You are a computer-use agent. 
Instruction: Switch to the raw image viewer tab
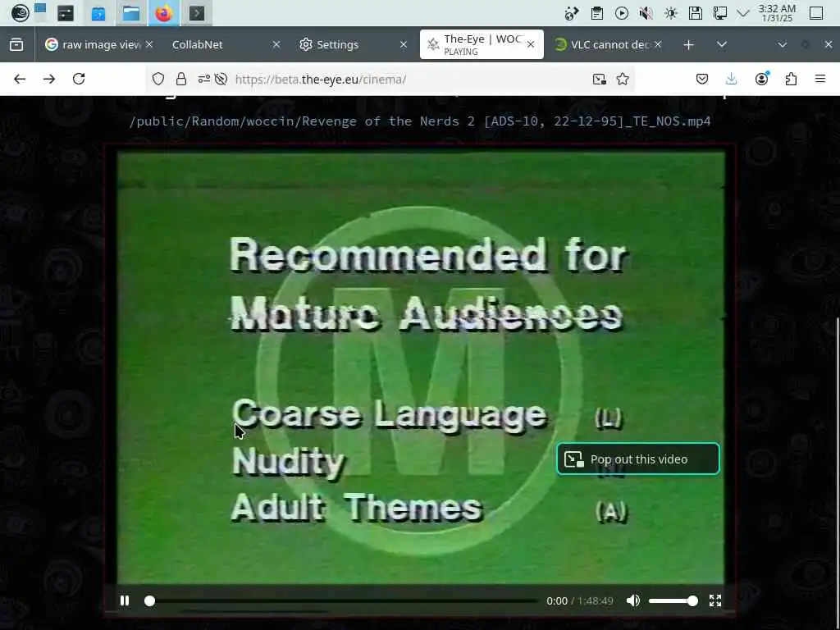tap(99, 44)
